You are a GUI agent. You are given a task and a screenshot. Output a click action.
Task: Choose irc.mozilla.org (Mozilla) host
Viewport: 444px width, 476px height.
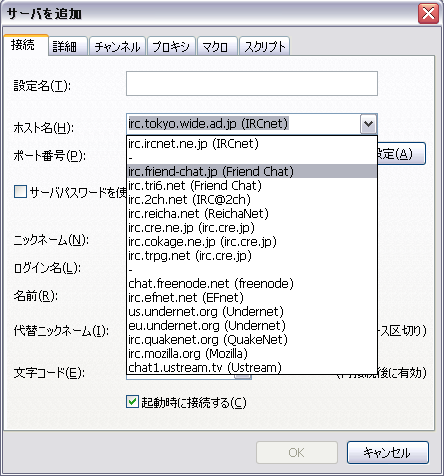[x=252, y=353]
